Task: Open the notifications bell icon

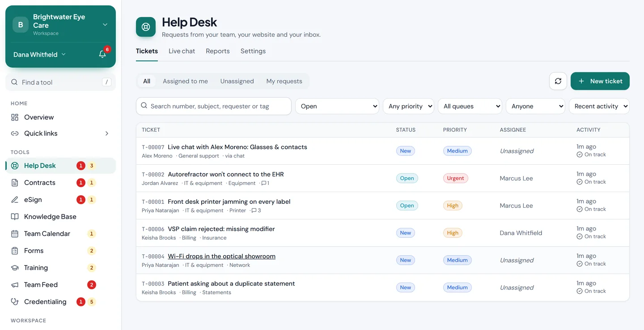Action: tap(102, 54)
